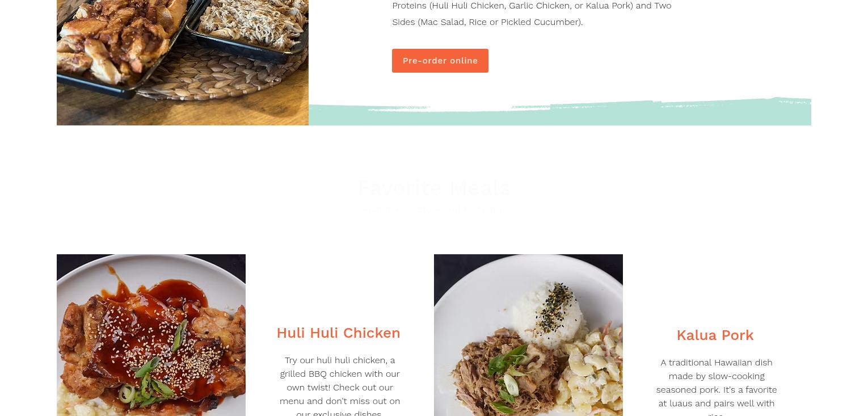This screenshot has width=868, height=416.
Task: Select the Huli Huli Chicken dish photo
Action: (151, 335)
